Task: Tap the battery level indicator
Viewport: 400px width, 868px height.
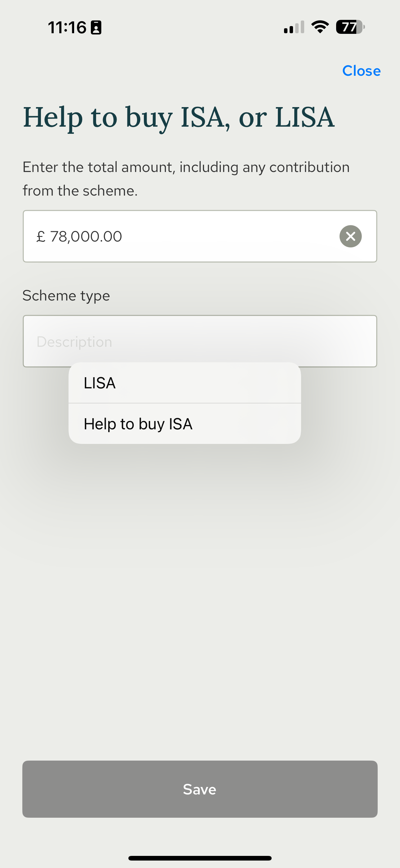Action: [350, 27]
